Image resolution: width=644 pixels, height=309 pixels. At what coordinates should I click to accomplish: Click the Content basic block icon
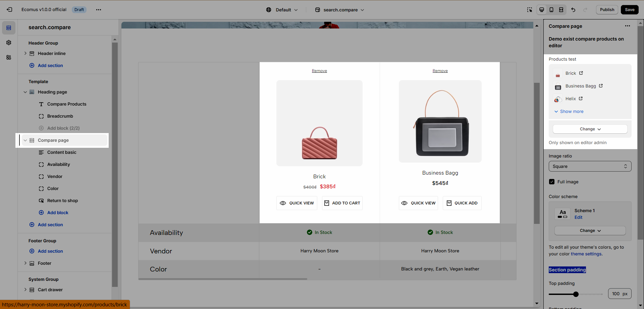click(41, 152)
